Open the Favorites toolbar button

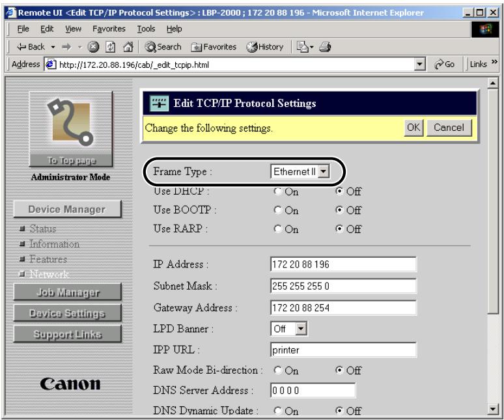coord(214,47)
